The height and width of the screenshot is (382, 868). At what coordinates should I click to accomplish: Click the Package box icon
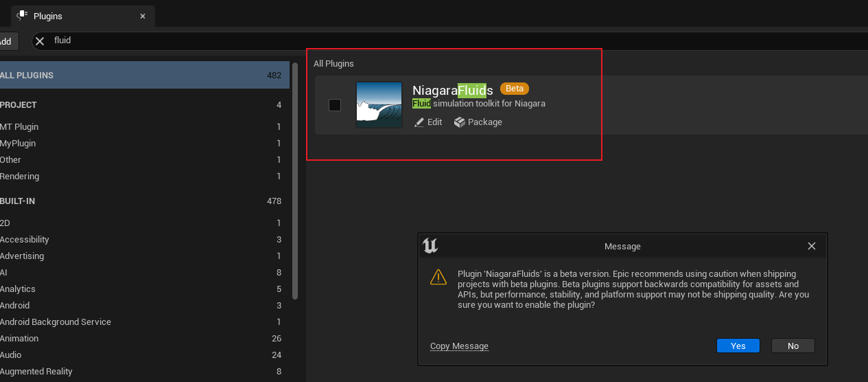click(459, 122)
